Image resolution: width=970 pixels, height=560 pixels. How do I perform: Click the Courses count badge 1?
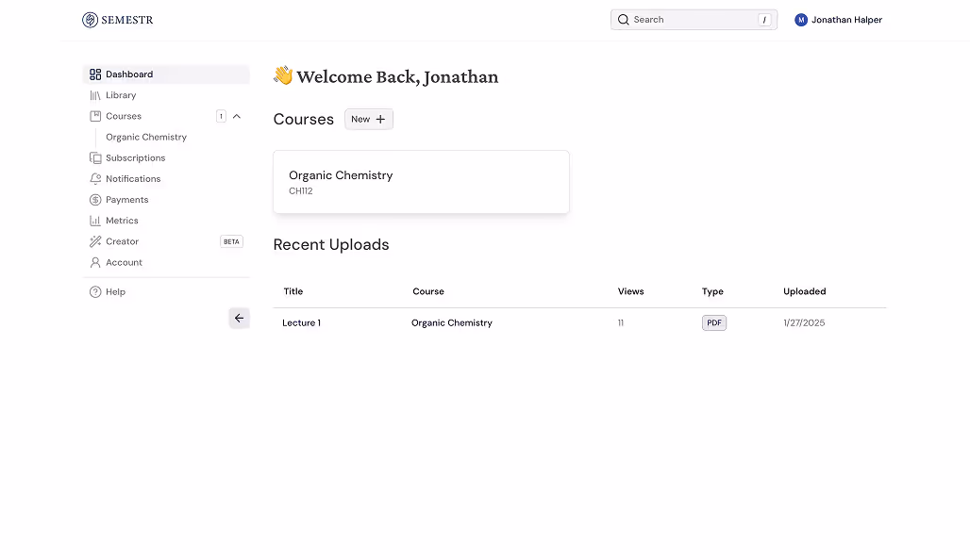pos(221,116)
